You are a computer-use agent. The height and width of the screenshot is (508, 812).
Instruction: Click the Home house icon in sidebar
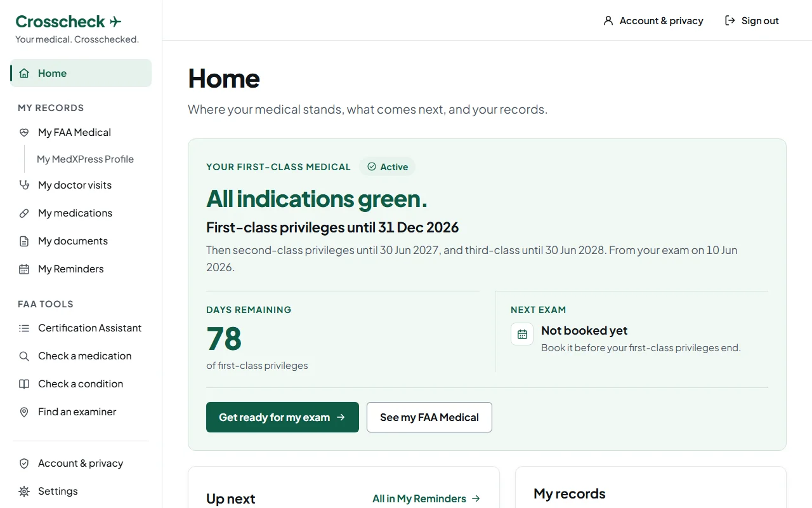pos(24,73)
